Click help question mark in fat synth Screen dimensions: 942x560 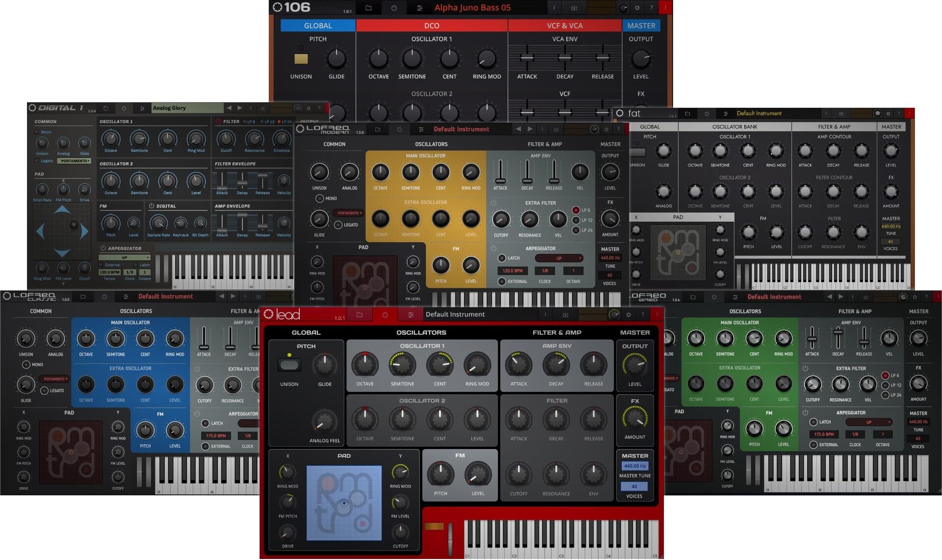coord(898,113)
